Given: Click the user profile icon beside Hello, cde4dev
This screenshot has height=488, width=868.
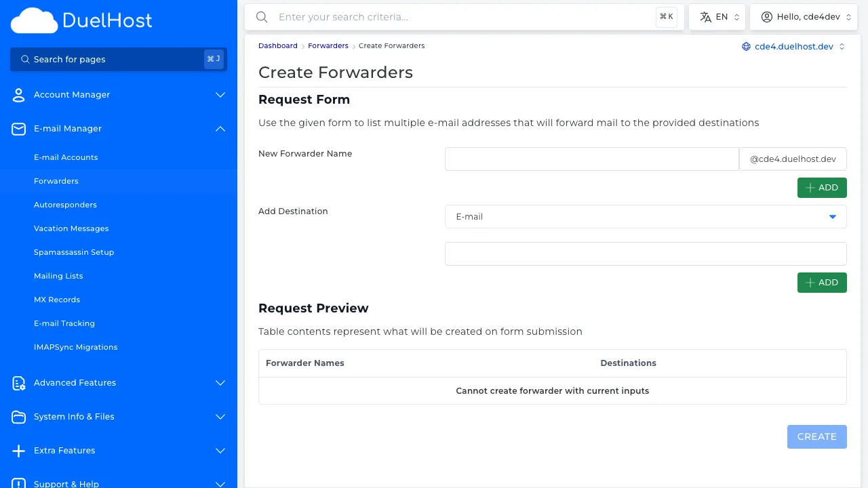Looking at the screenshot, I should click(766, 17).
